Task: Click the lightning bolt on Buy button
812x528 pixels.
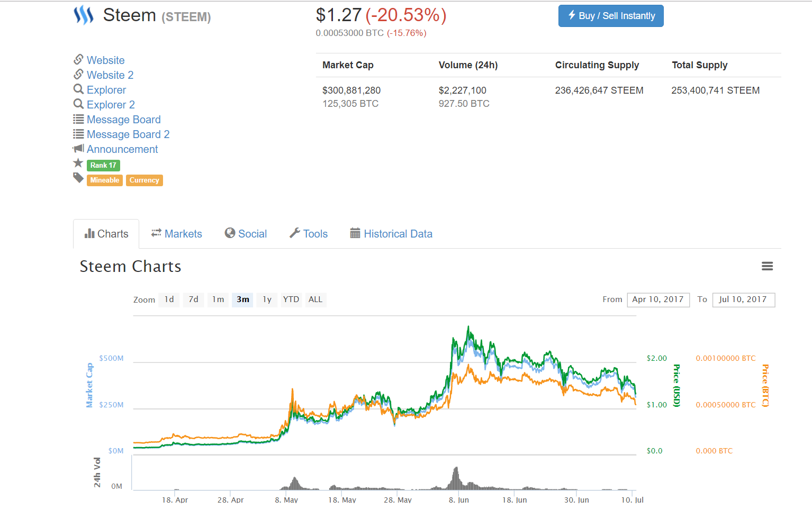Action: [572, 15]
